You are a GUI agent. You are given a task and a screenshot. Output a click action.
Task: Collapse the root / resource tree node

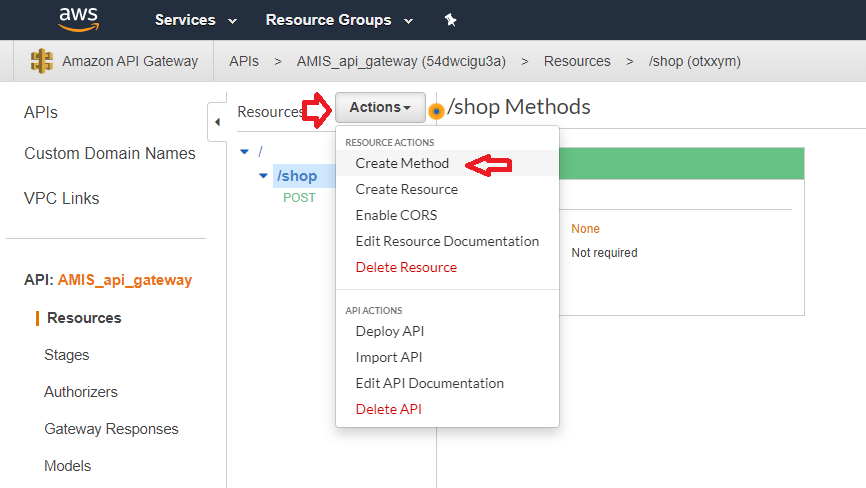(245, 151)
